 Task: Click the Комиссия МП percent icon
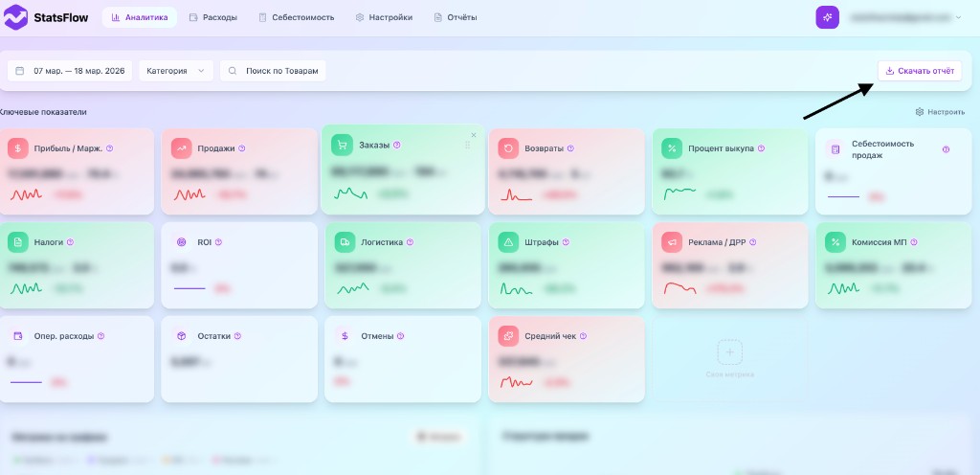tap(835, 242)
